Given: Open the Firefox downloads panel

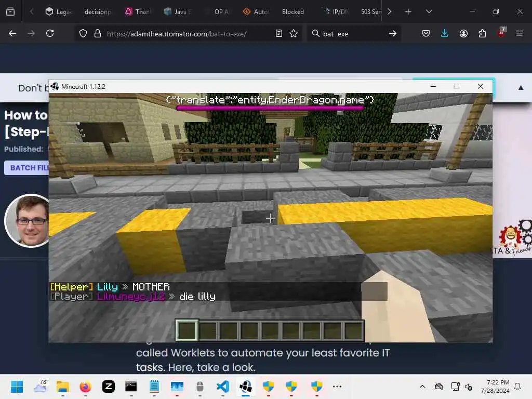Looking at the screenshot, I should 445,33.
